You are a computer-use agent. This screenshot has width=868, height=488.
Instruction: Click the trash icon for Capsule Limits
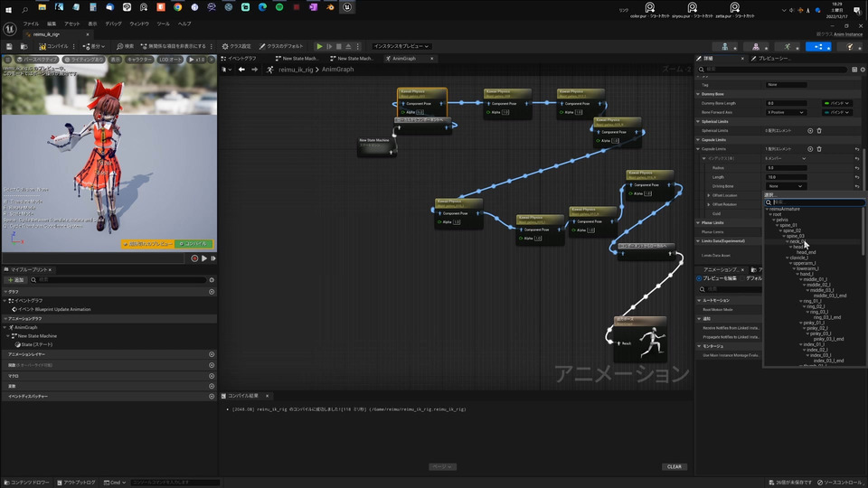click(819, 149)
